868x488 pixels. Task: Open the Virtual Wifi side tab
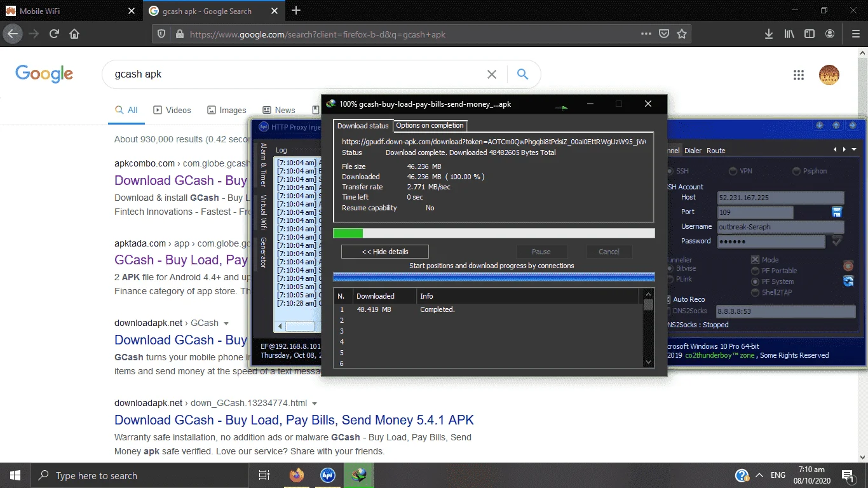tap(263, 212)
